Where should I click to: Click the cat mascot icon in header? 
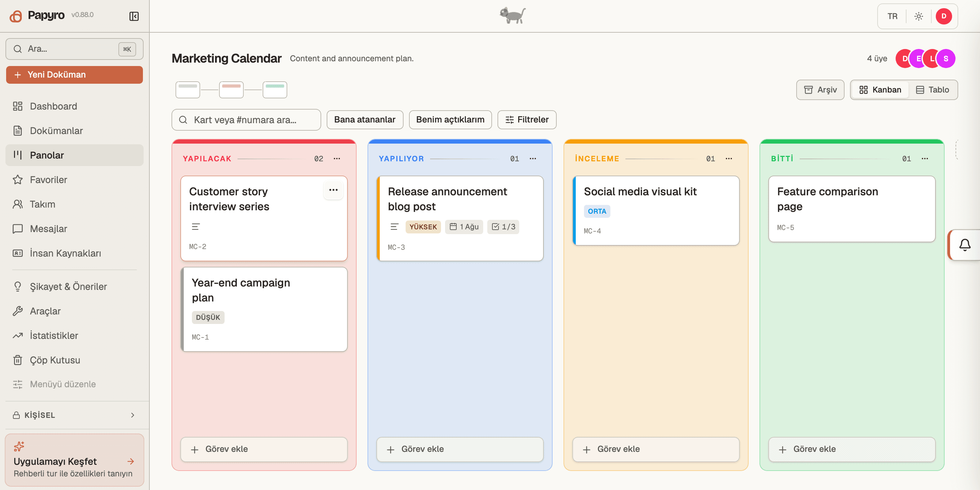[x=512, y=16]
